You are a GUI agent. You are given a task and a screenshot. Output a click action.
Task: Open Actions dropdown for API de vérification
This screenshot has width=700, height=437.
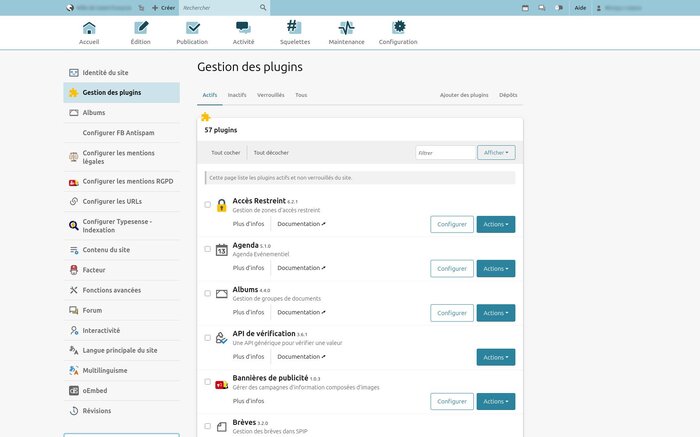pos(495,357)
